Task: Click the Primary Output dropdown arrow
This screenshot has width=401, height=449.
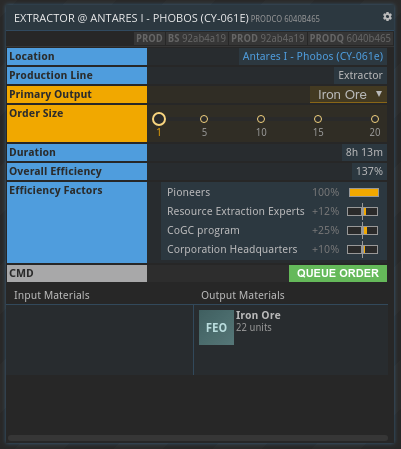Action: [x=379, y=94]
